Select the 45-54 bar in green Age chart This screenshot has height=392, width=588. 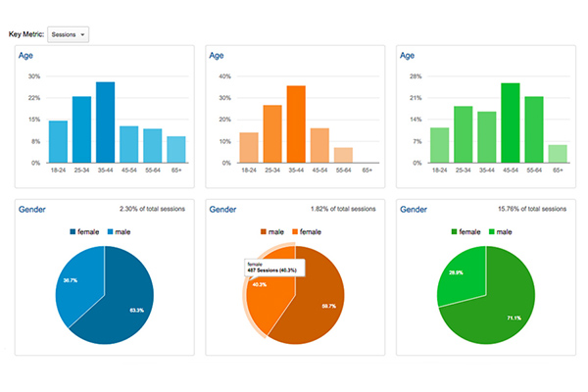pos(510,122)
